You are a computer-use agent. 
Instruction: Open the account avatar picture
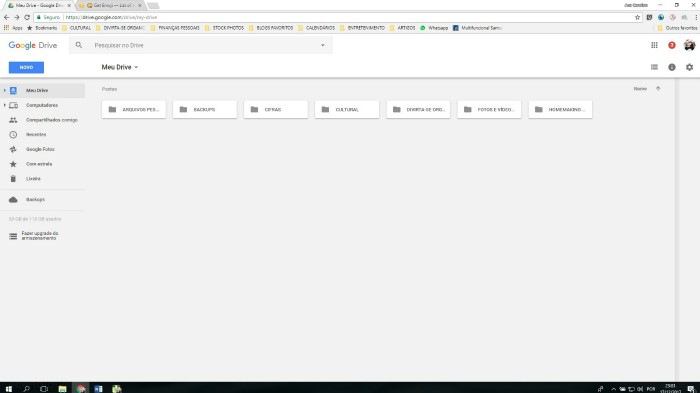tap(689, 45)
